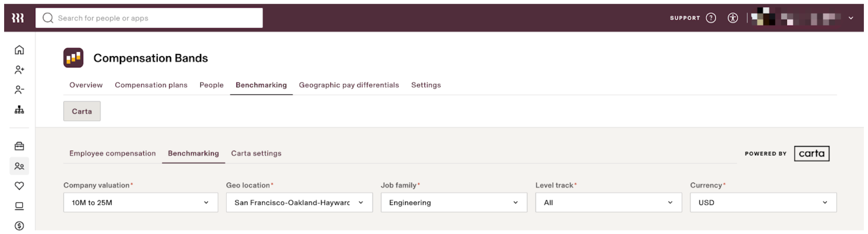This screenshot has width=868, height=234.
Task: Expand the Job family dropdown
Action: [x=454, y=203]
